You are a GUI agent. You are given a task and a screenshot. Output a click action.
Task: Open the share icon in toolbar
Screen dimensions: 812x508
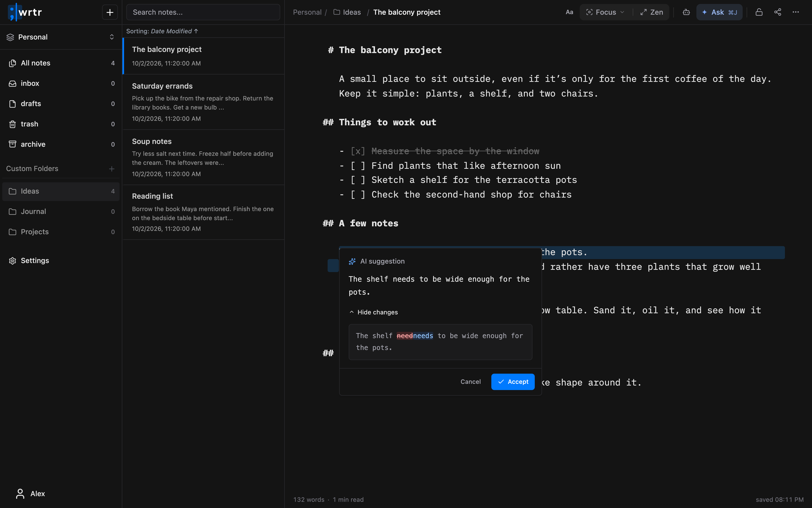(777, 12)
